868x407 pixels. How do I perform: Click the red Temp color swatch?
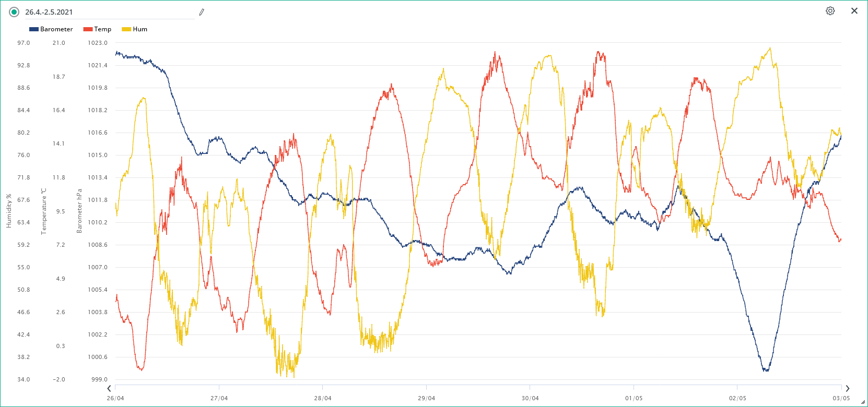coord(88,29)
